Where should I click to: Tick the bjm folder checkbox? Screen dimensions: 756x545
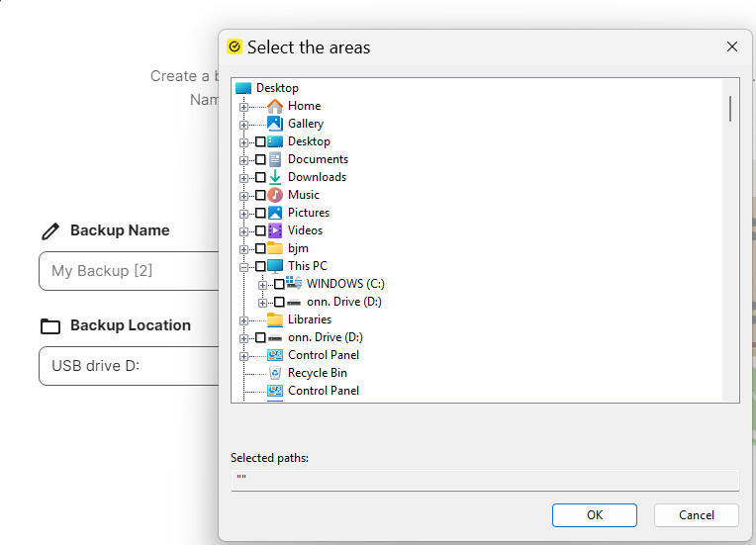260,248
